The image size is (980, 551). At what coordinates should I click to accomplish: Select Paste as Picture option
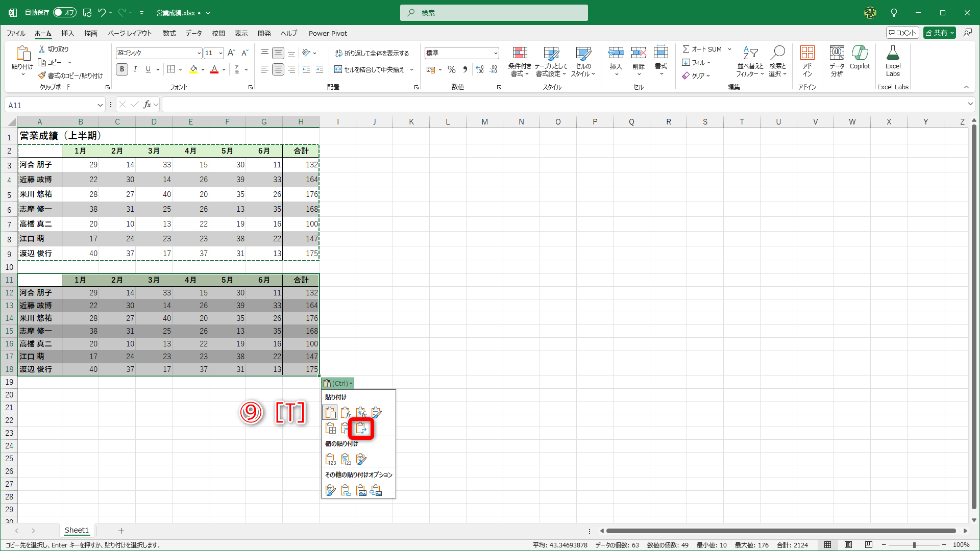[361, 490]
